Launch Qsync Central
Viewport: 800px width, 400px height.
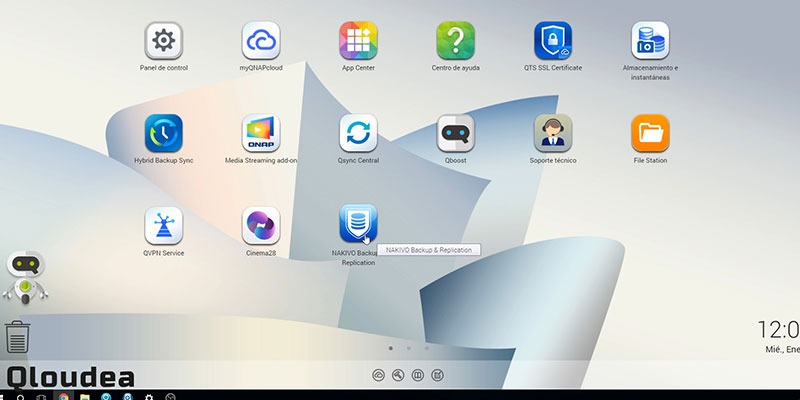(x=358, y=133)
